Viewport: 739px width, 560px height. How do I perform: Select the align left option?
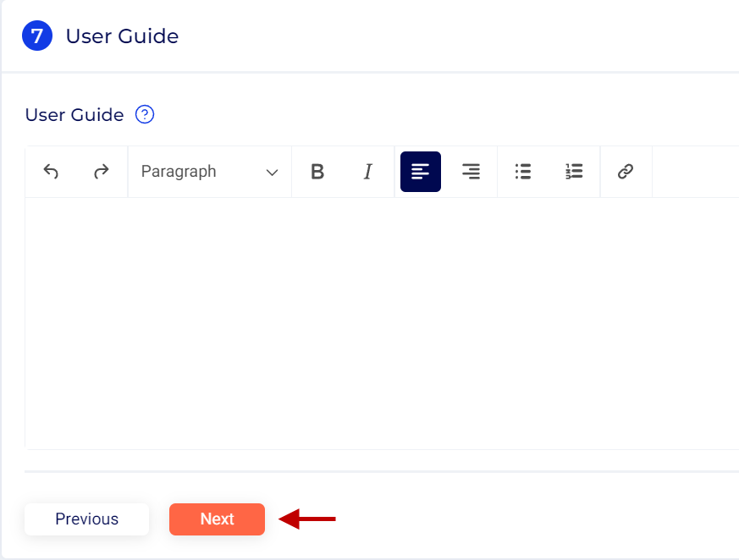[421, 172]
